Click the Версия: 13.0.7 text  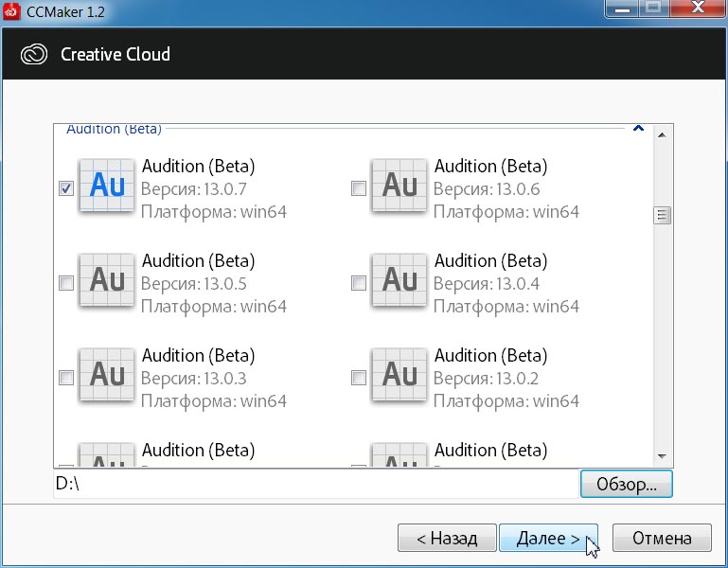pos(194,189)
